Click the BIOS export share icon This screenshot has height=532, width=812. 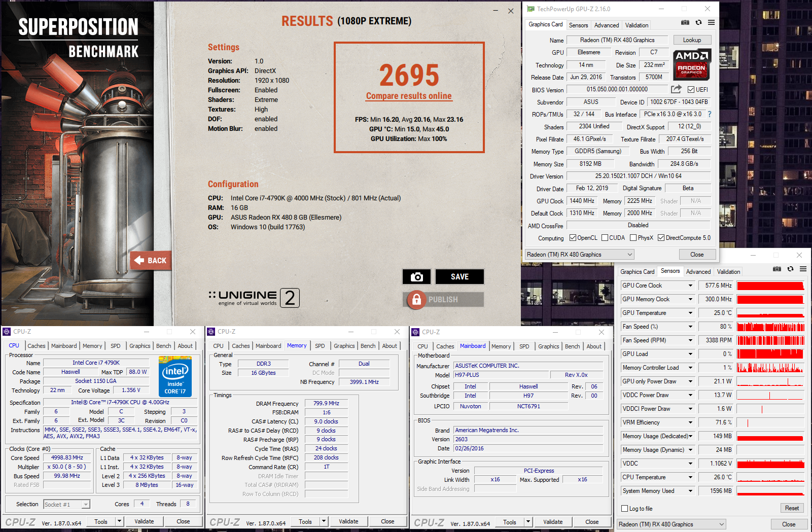tap(676, 89)
